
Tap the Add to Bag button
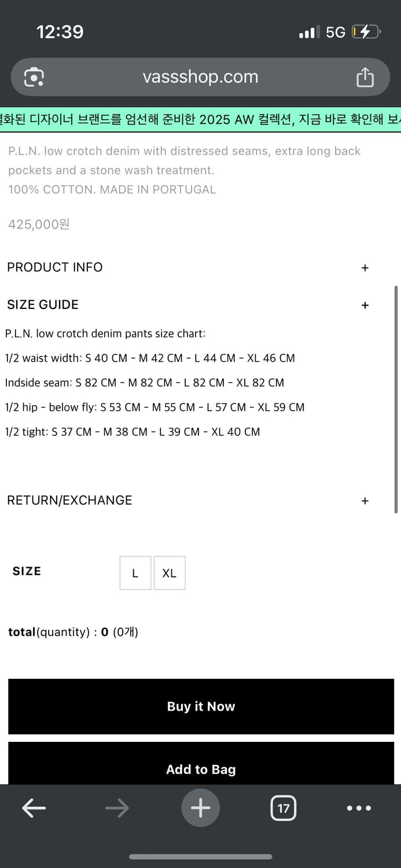point(200,769)
